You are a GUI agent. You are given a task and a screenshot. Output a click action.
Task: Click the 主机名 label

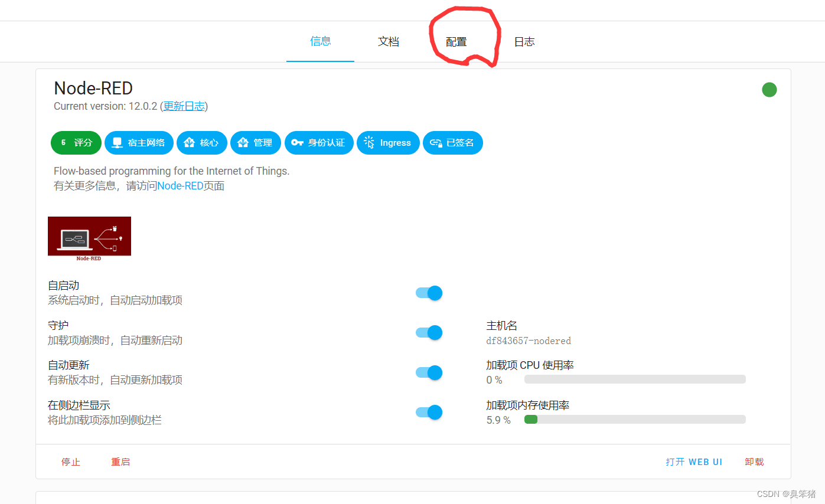502,326
